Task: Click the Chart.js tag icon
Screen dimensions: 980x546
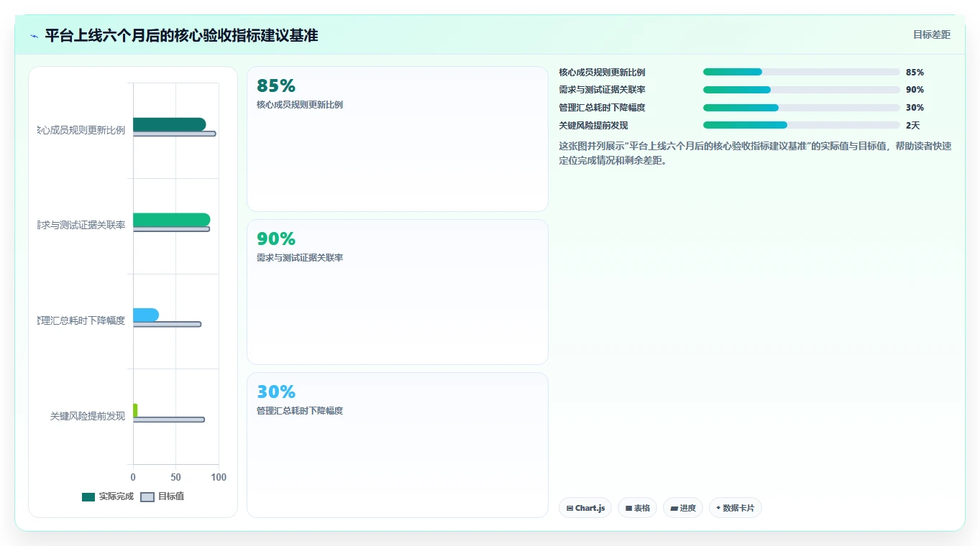Action: click(x=569, y=508)
